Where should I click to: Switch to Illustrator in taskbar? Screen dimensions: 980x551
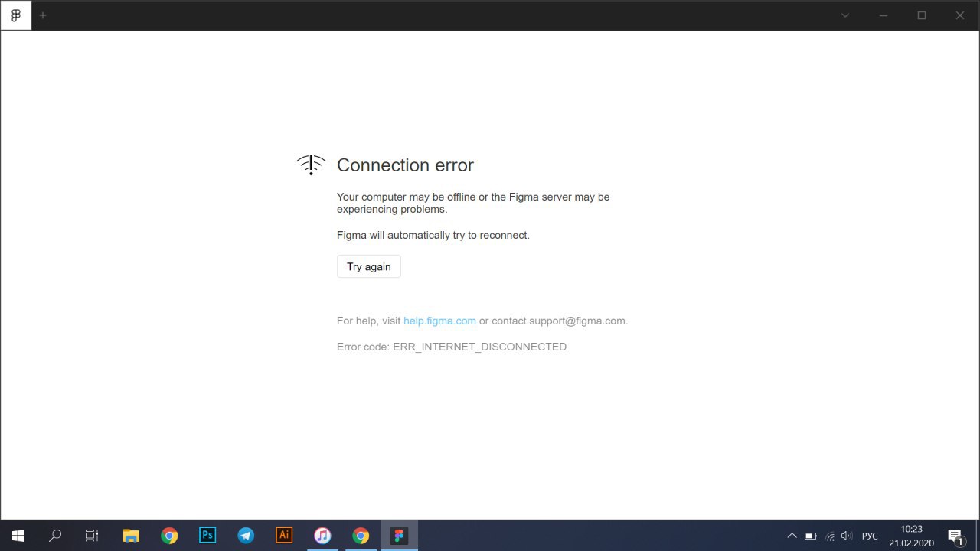point(284,536)
